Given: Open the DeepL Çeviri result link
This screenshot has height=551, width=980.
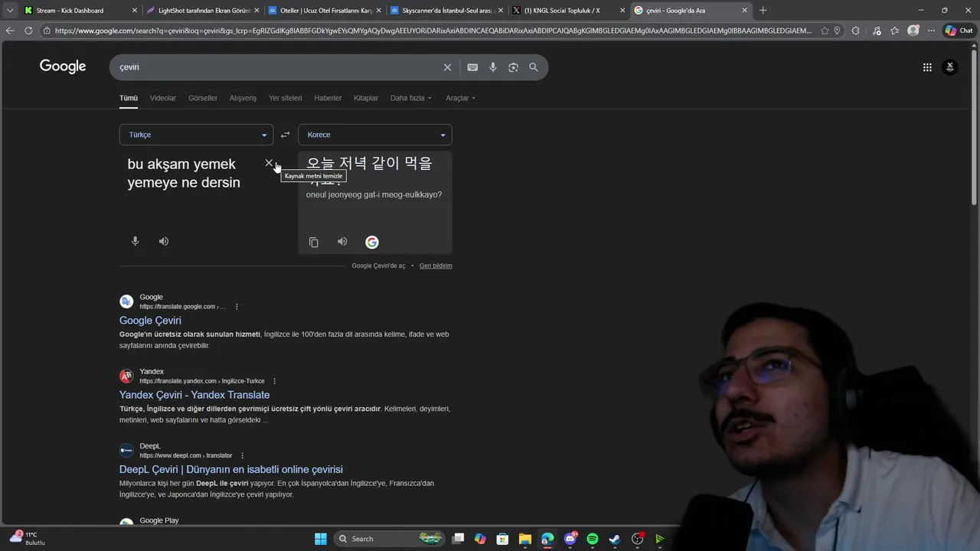Looking at the screenshot, I should click(231, 469).
